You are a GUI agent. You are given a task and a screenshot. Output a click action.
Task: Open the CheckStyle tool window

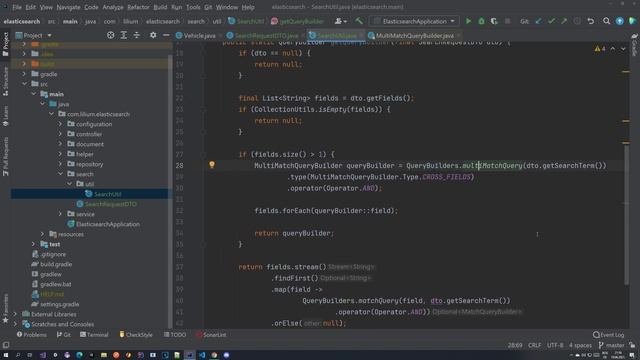click(136, 335)
